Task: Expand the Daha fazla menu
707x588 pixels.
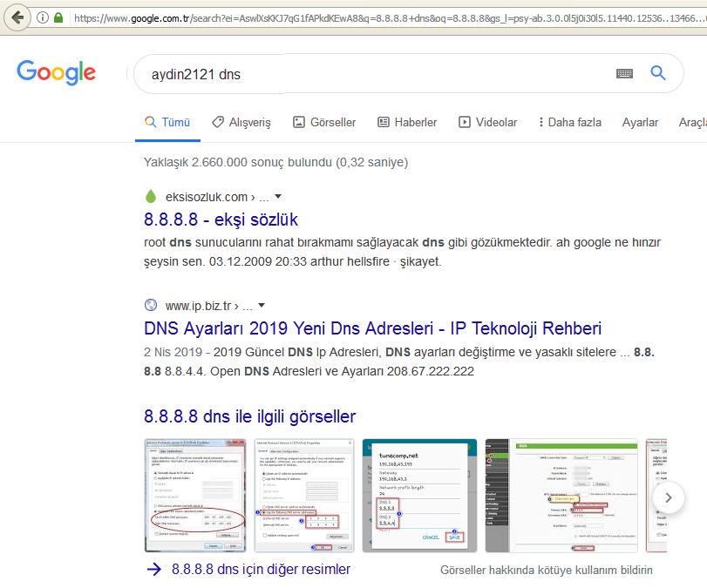Action: coord(570,122)
